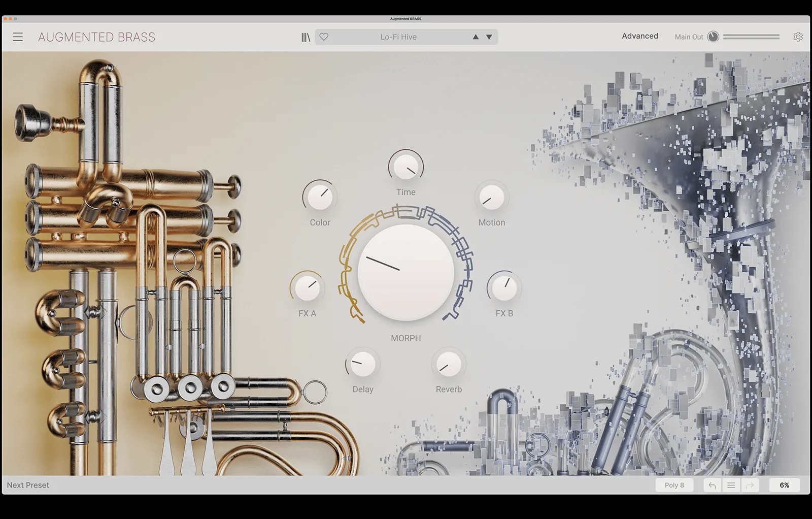812x519 pixels.
Task: Click the Delay knob
Action: (x=363, y=364)
